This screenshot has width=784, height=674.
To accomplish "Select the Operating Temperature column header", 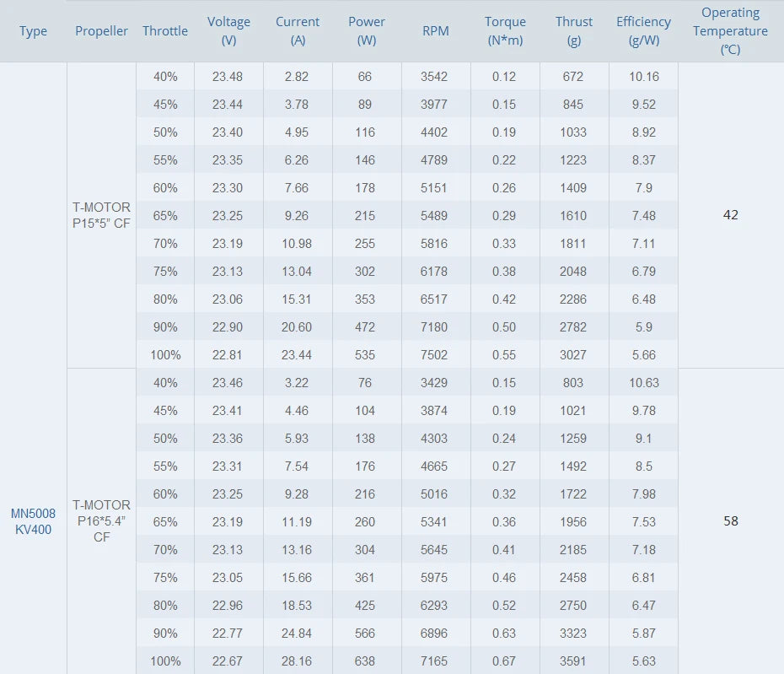I will 730,31.
